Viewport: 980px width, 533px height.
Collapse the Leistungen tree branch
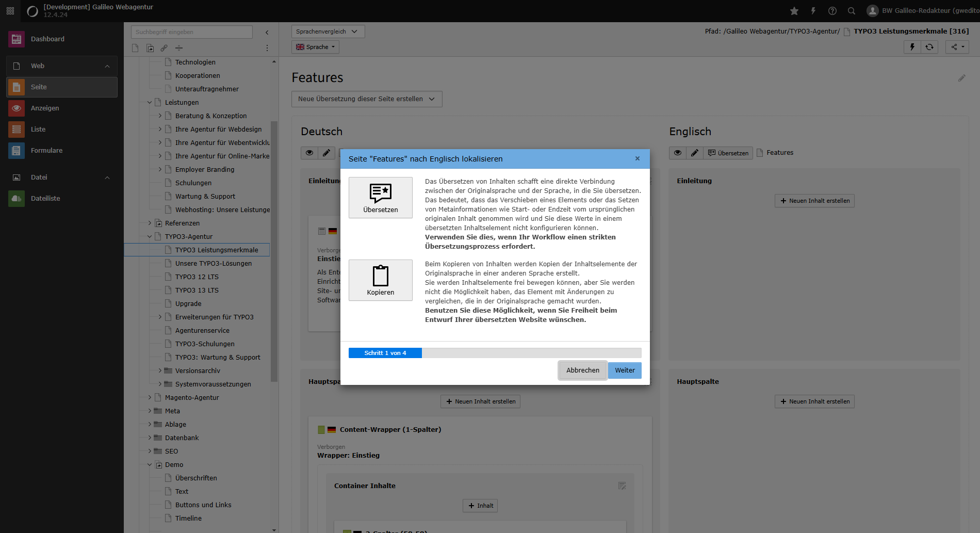point(150,102)
